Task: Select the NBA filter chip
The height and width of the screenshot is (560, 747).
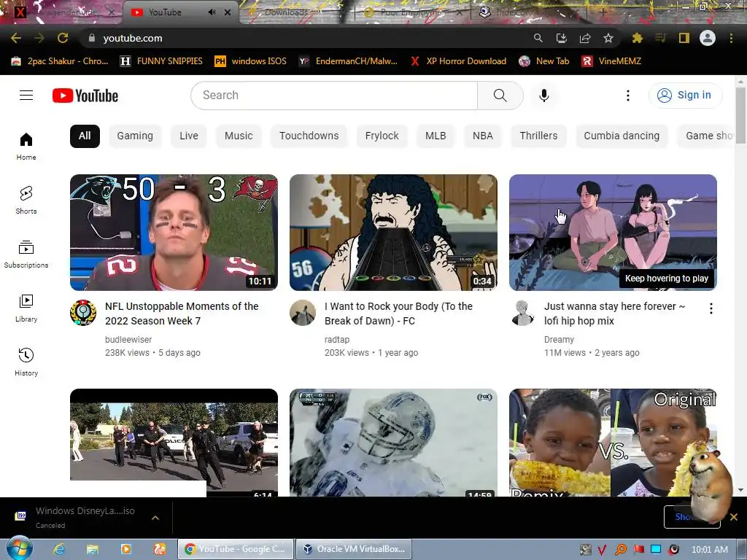Action: (x=483, y=136)
